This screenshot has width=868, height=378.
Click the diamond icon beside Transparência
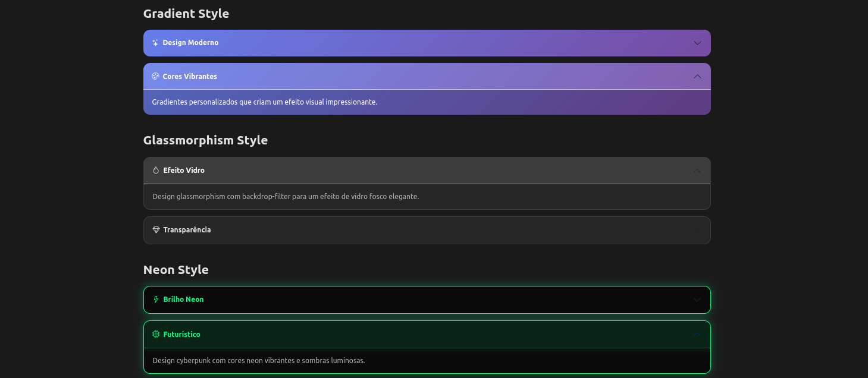[x=155, y=230]
